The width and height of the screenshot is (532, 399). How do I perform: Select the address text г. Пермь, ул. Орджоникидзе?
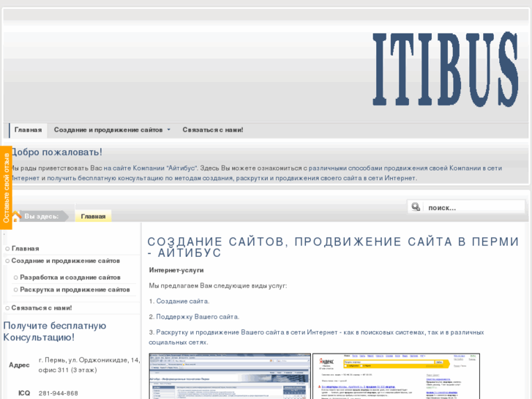(x=89, y=365)
